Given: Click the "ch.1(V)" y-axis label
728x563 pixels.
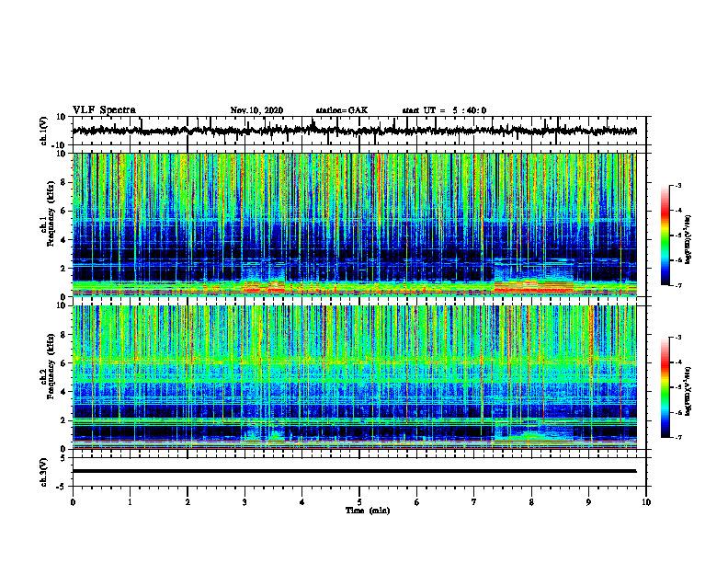Looking at the screenshot, I should coord(44,131).
